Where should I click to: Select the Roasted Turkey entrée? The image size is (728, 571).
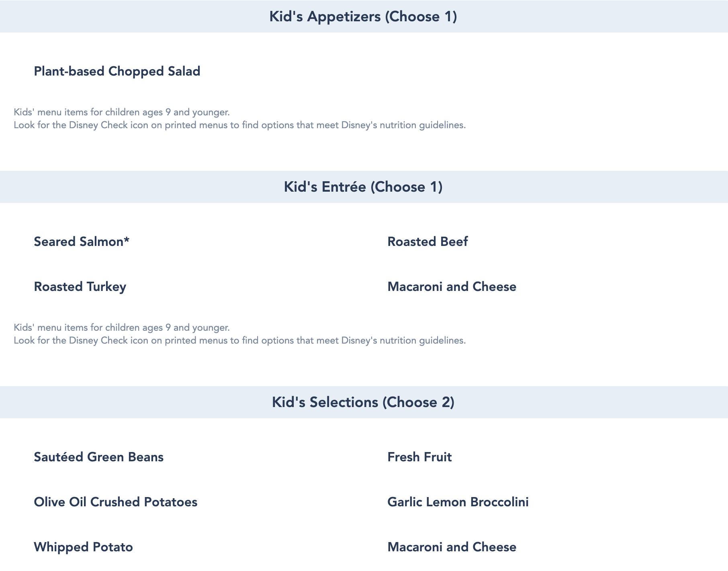(x=80, y=287)
